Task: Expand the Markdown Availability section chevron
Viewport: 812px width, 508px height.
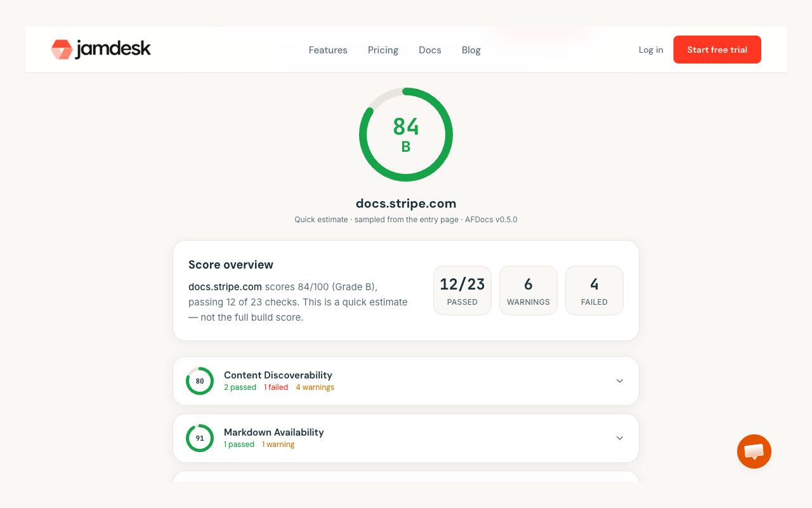Action: coord(620,438)
